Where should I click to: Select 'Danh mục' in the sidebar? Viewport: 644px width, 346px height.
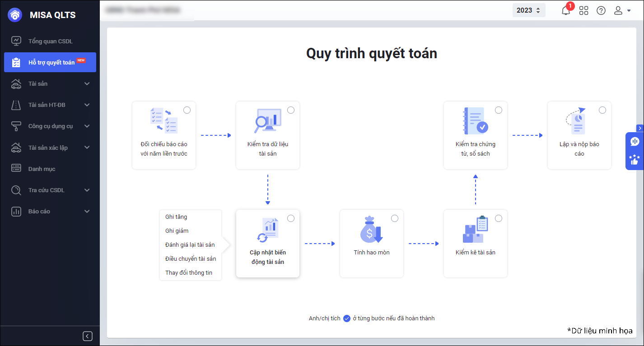(x=42, y=169)
